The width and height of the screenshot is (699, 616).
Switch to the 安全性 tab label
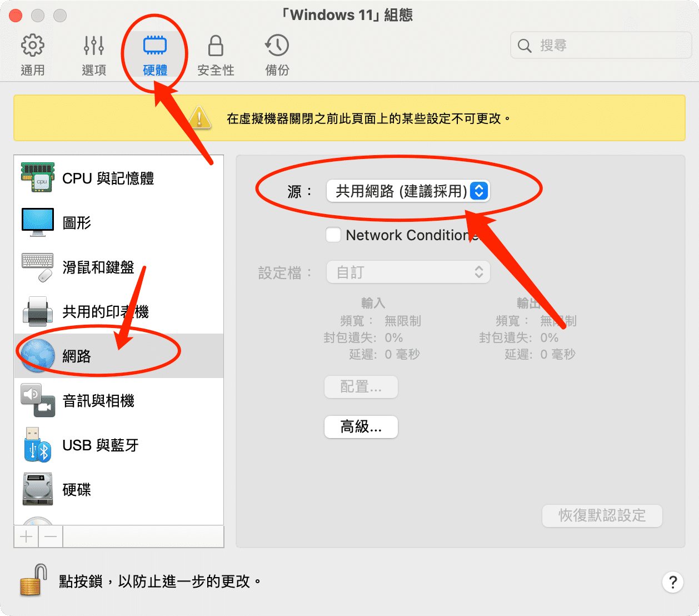point(216,71)
